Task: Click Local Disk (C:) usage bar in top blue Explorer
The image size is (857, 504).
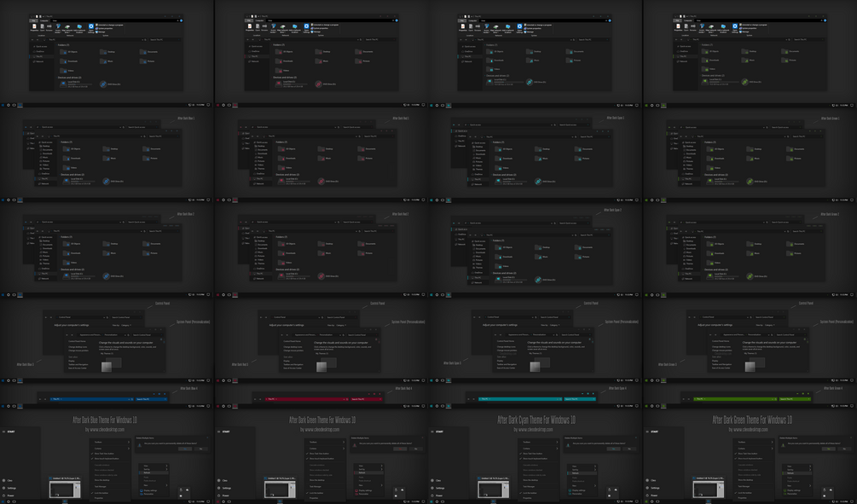Action: tap(80, 84)
